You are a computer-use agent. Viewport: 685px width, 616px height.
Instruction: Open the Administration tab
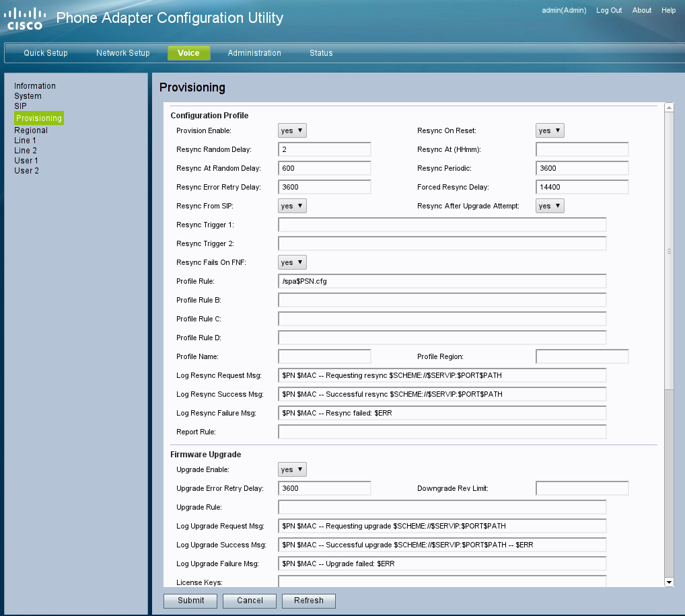254,53
